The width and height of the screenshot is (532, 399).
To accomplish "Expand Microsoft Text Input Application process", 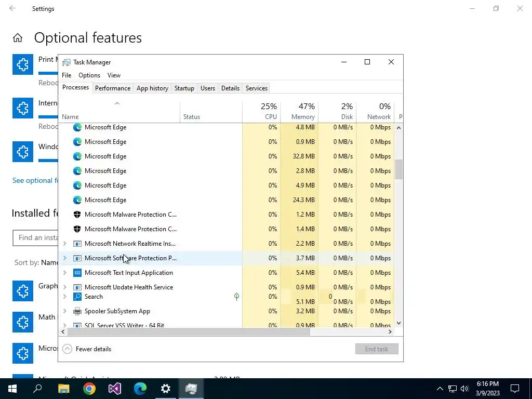I will (65, 273).
